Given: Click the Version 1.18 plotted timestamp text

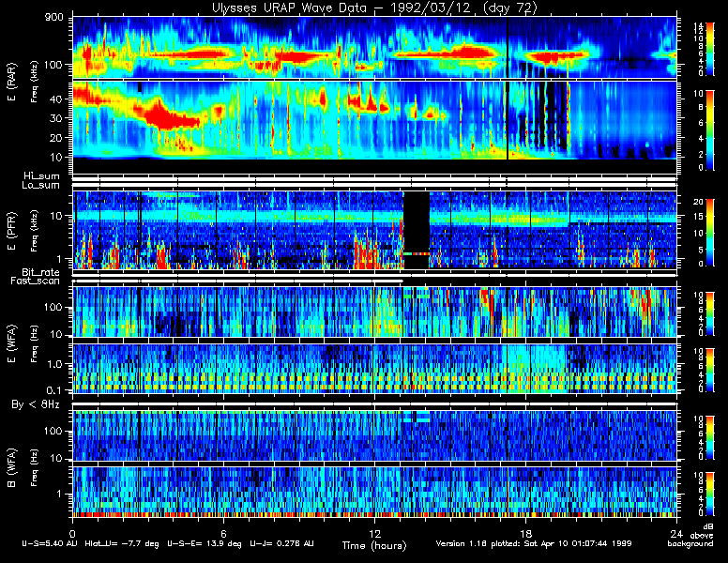Looking at the screenshot, I should click(534, 543).
